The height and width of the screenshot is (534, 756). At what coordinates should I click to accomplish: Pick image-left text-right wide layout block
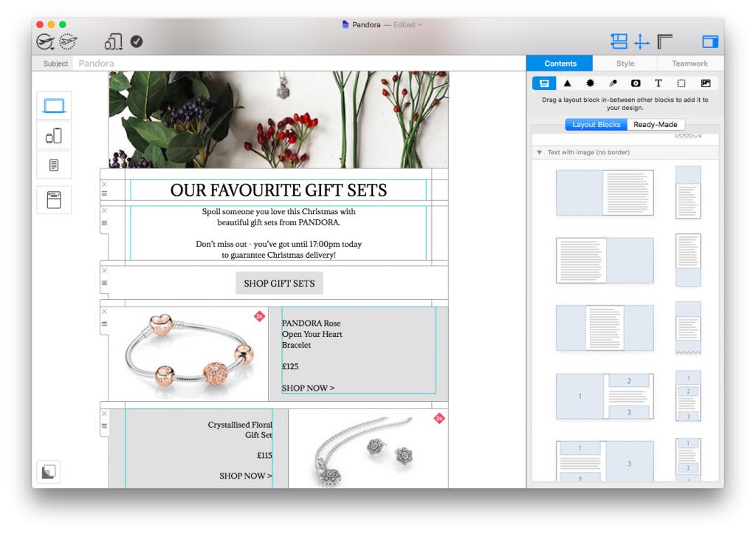coord(605,193)
